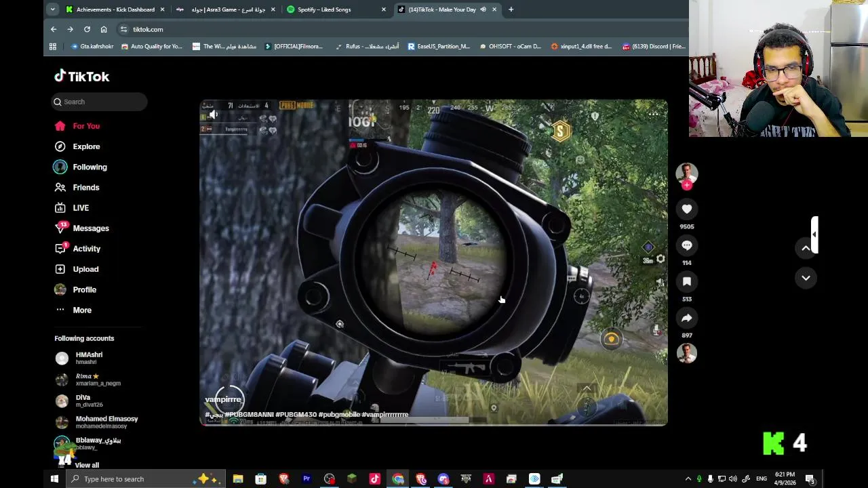The width and height of the screenshot is (868, 488).
Task: Expand following accounts with View all
Action: pyautogui.click(x=87, y=465)
